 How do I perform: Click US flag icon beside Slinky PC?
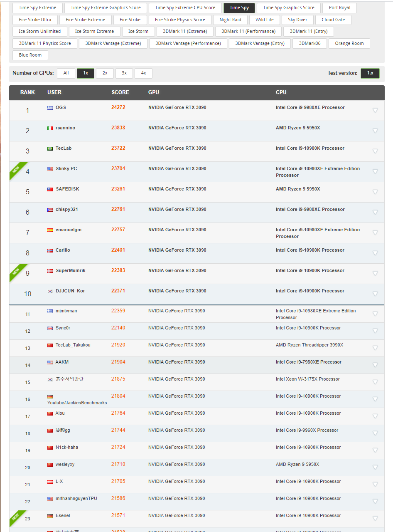50,169
